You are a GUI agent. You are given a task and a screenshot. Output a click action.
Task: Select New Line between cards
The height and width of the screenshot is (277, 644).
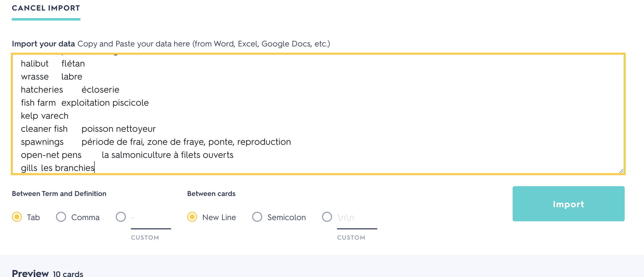click(x=192, y=217)
